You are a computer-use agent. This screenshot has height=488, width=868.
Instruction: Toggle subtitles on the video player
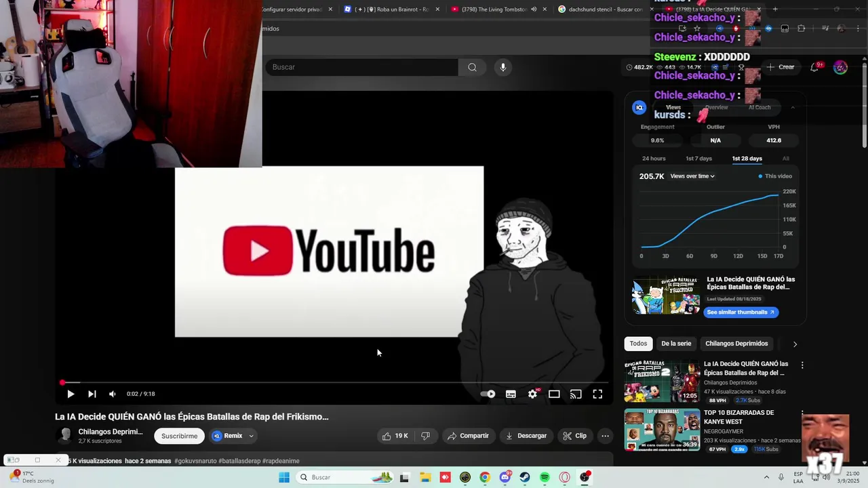[x=511, y=394]
